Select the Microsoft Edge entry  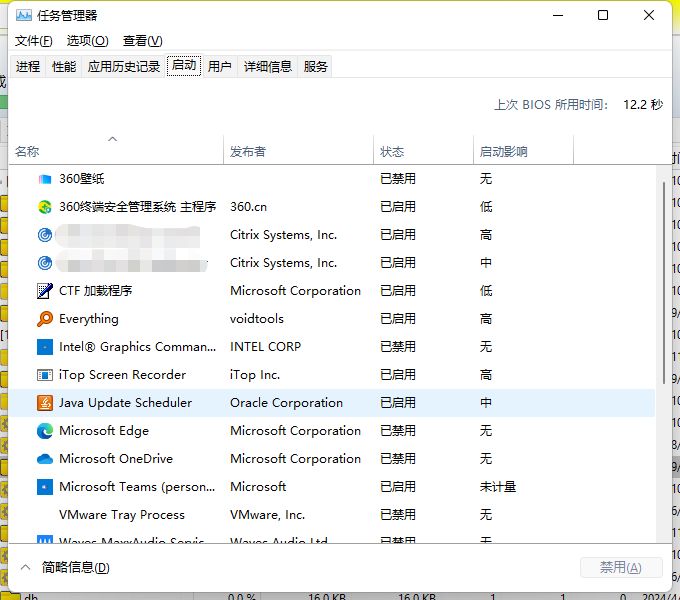(x=104, y=431)
